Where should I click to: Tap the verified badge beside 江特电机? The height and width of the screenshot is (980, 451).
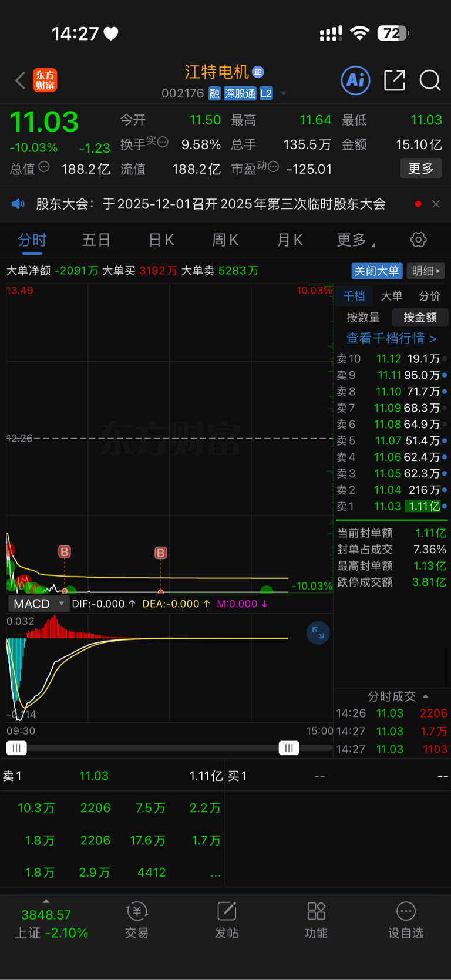258,72
